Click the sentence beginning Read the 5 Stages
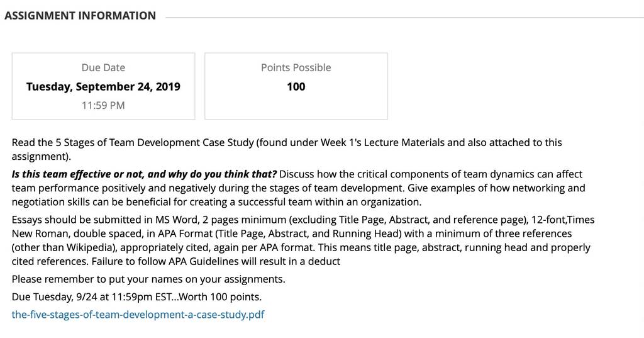This screenshot has height=338, width=644. (x=287, y=149)
